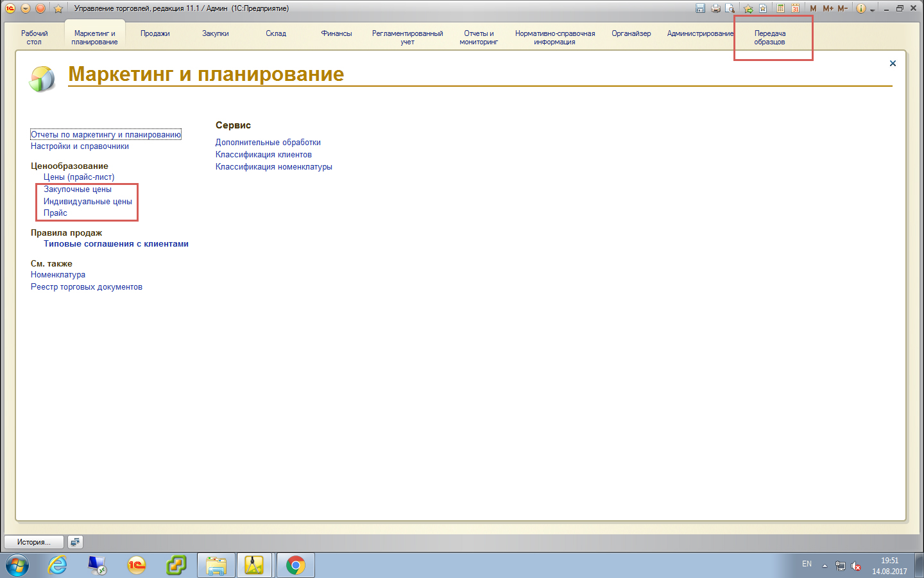Open the Закупочные цены link

tap(78, 189)
